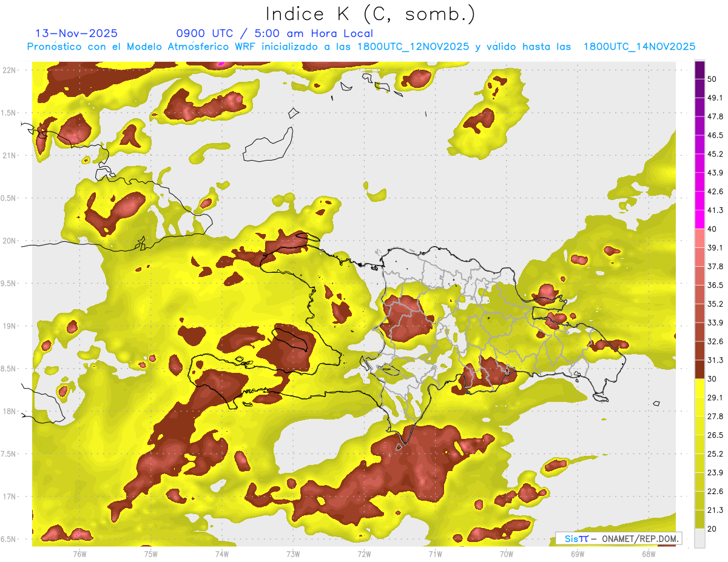This screenshot has width=728, height=562.
Task: Click the '70W' longitude label
Action: [x=507, y=554]
